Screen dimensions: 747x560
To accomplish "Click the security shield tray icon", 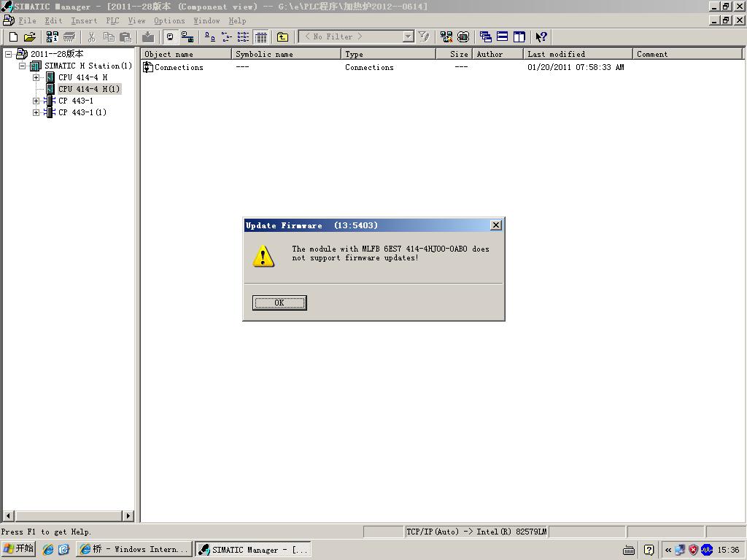I will pyautogui.click(x=693, y=550).
